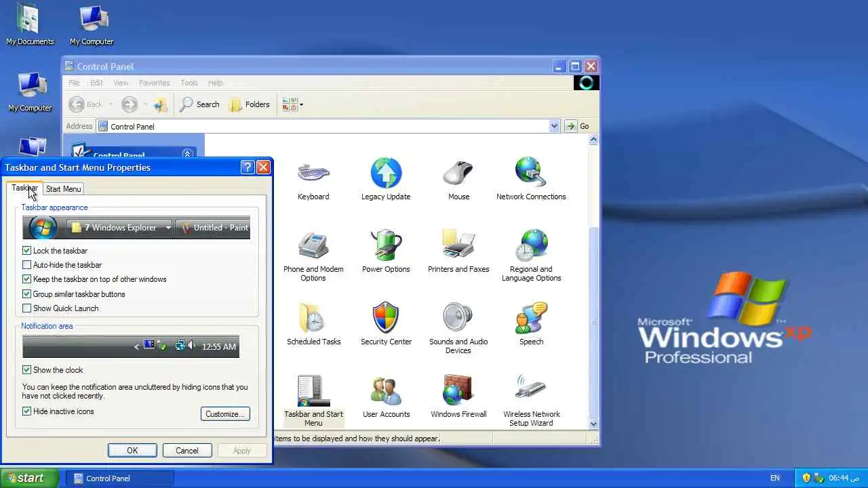The width and height of the screenshot is (868, 488).
Task: Select the Taskbar tab
Action: [24, 188]
